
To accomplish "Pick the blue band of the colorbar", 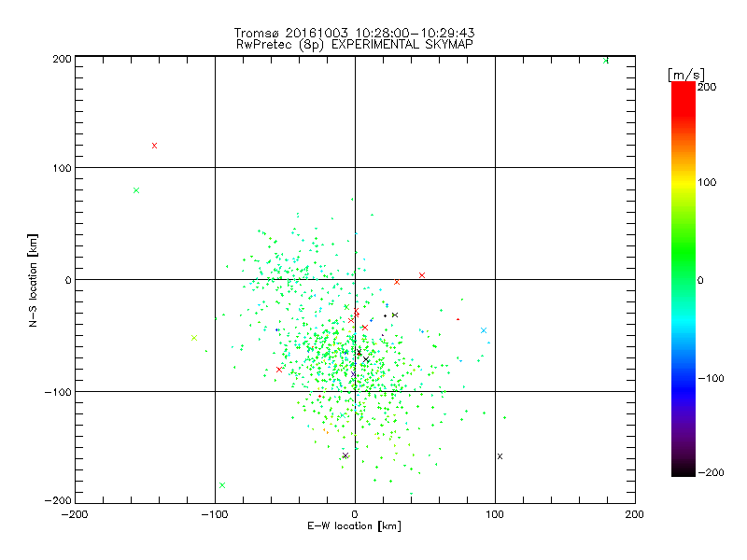I will (684, 388).
